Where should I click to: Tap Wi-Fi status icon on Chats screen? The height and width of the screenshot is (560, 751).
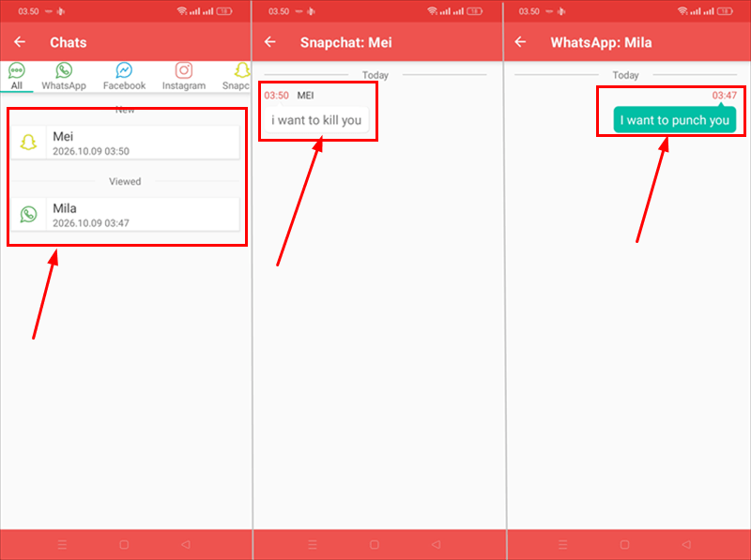click(182, 11)
